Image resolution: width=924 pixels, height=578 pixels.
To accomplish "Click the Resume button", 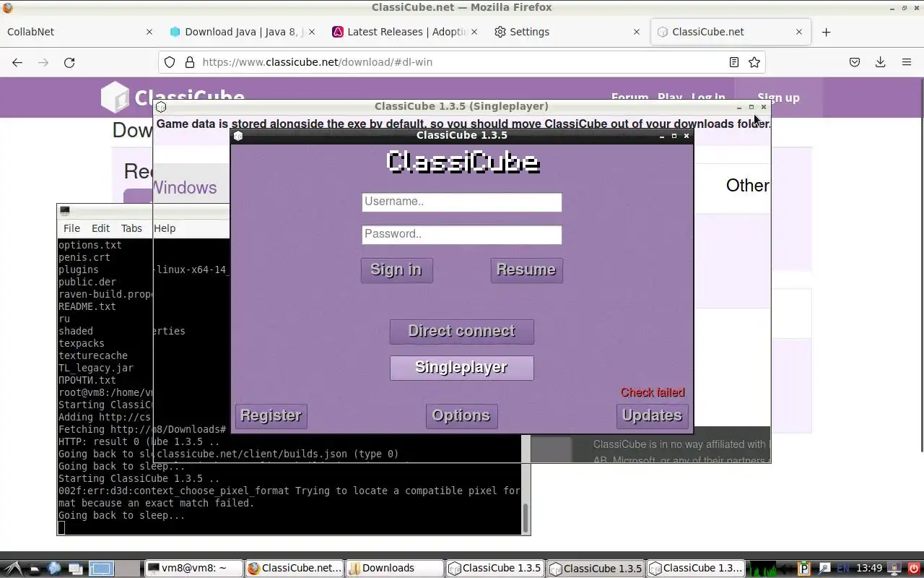I will 526,270.
